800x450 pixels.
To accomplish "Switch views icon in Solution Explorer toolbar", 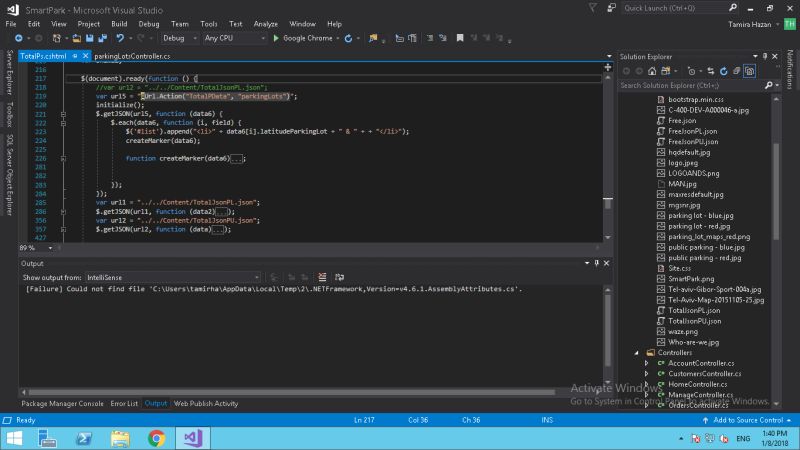I will tap(666, 71).
